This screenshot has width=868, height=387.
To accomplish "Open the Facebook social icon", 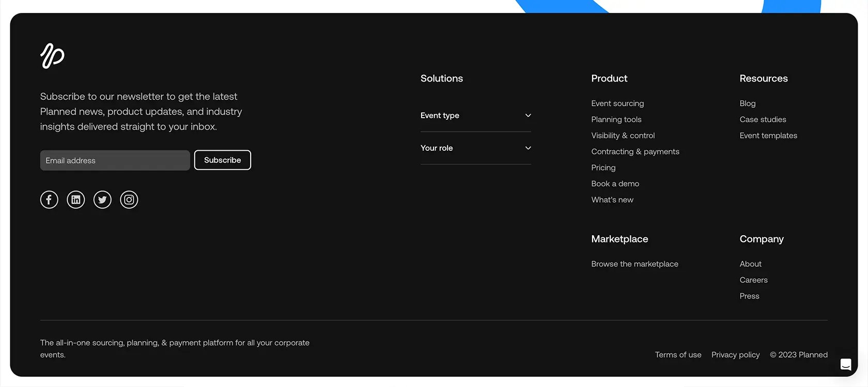I will (49, 200).
